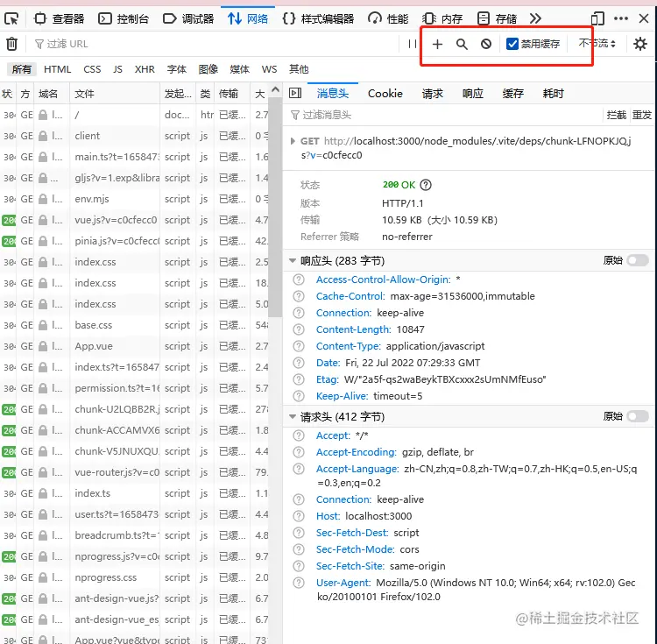Sort by the 传输 column header
The height and width of the screenshot is (644, 657).
pyautogui.click(x=232, y=94)
